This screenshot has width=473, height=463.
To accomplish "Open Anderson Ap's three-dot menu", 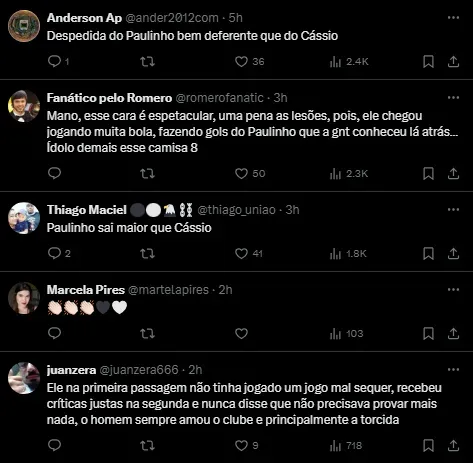I will pos(453,18).
